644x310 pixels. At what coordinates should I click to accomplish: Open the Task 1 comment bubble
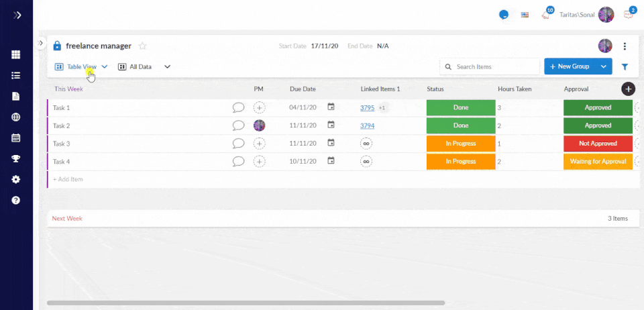point(238,107)
